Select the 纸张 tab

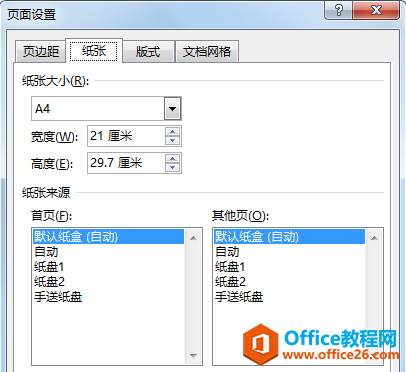[94, 51]
